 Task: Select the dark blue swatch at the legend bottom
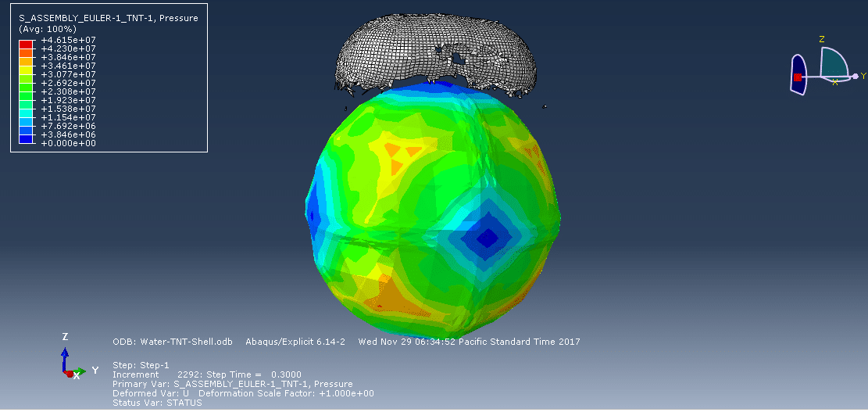pos(26,139)
